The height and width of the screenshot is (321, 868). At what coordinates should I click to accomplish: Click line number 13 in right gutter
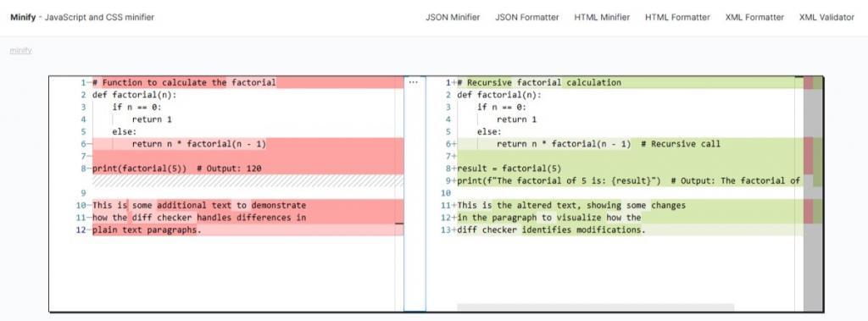point(446,230)
